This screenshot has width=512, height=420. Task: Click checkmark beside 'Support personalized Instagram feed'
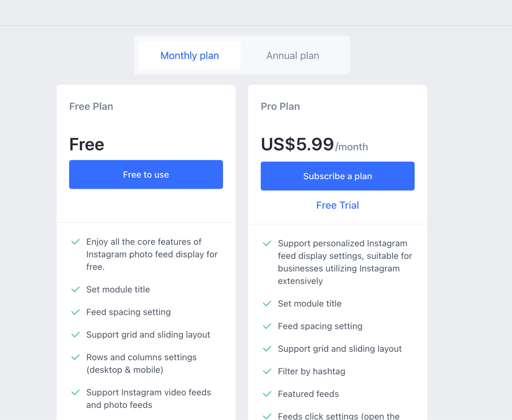267,243
